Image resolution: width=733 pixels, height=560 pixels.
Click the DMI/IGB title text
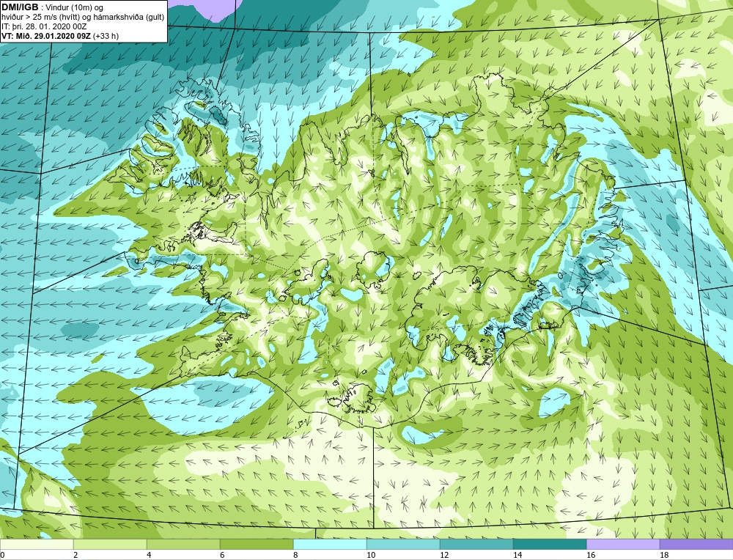20,7
